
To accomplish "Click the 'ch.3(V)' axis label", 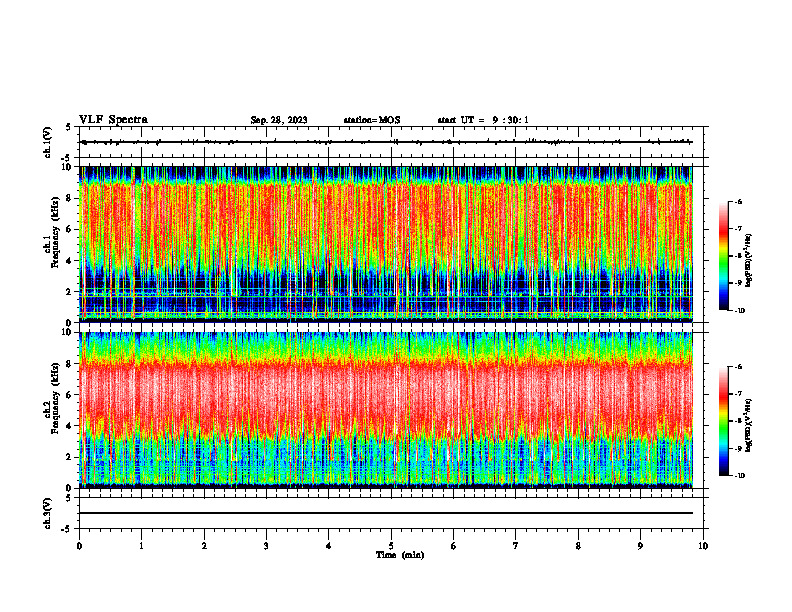I will tap(47, 513).
